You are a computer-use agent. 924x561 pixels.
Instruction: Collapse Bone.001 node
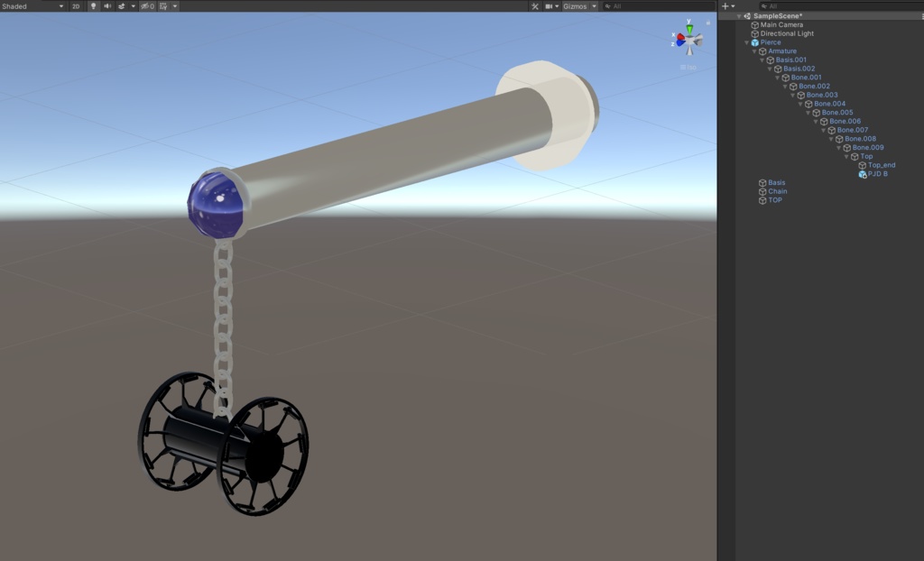coord(777,78)
